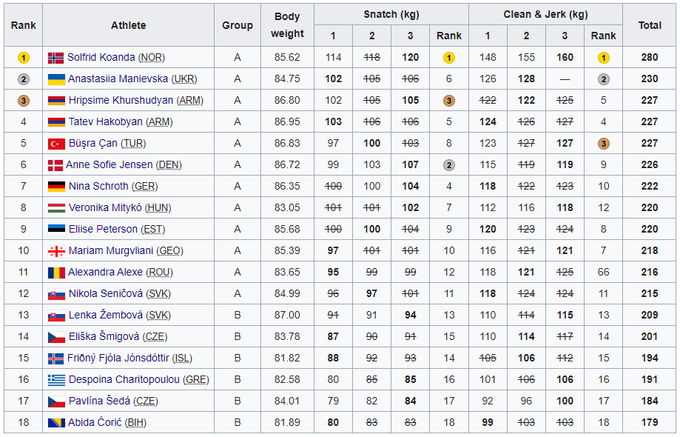The width and height of the screenshot is (680, 437).
Task: Click the Iceland flag beside Friðný Fjóla Jónsdóttir
Action: pos(55,358)
